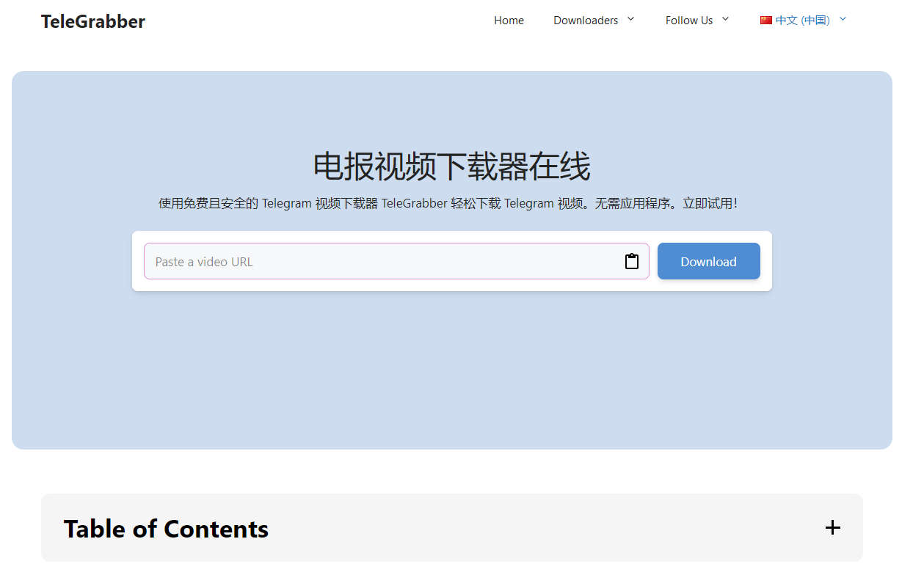The width and height of the screenshot is (924, 572).
Task: Open the Follow Us menu
Action: tap(689, 21)
